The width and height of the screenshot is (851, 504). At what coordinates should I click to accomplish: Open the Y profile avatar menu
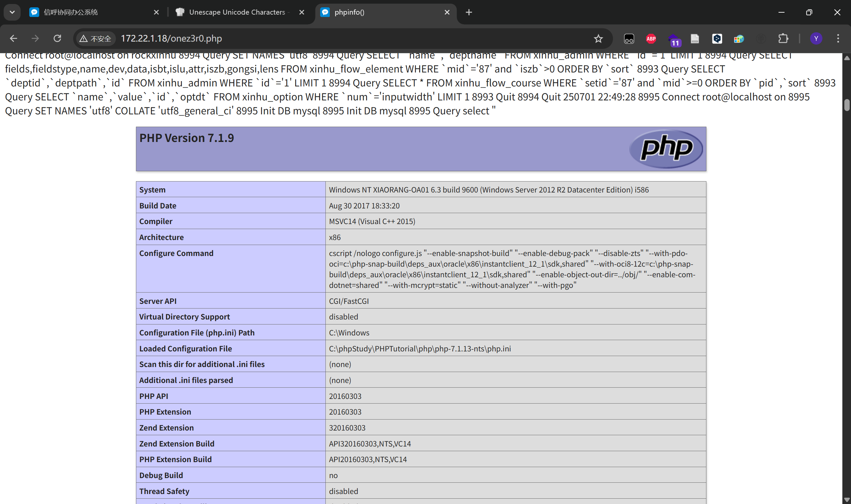click(x=816, y=38)
